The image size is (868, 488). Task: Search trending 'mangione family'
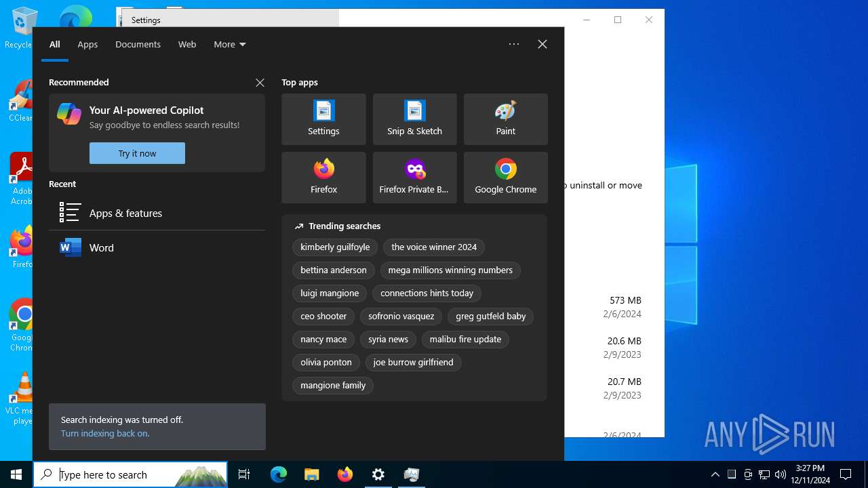333,386
